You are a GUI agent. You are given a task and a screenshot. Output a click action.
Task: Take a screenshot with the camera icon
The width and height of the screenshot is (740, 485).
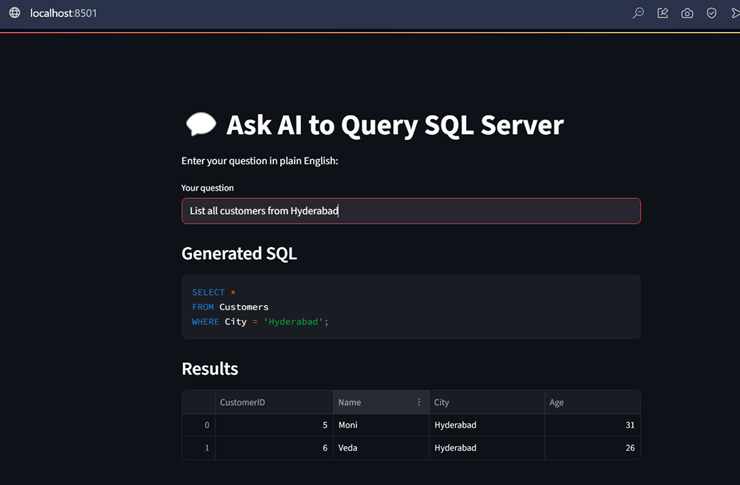tap(687, 13)
